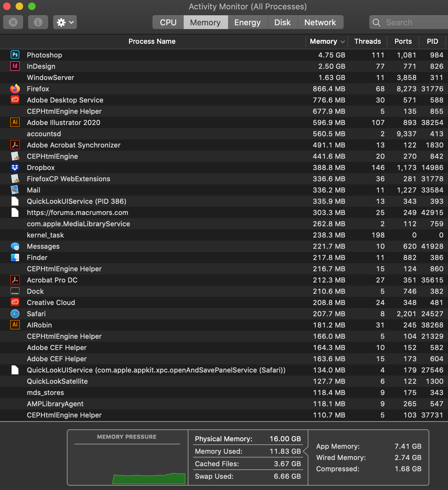Sort by Ports column header
The width and height of the screenshot is (448, 490).
pyautogui.click(x=403, y=41)
